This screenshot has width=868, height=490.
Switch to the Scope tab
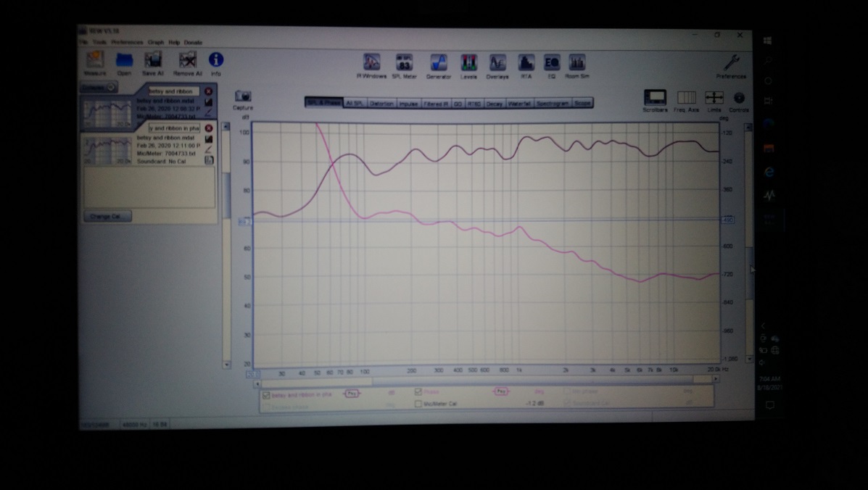click(582, 104)
